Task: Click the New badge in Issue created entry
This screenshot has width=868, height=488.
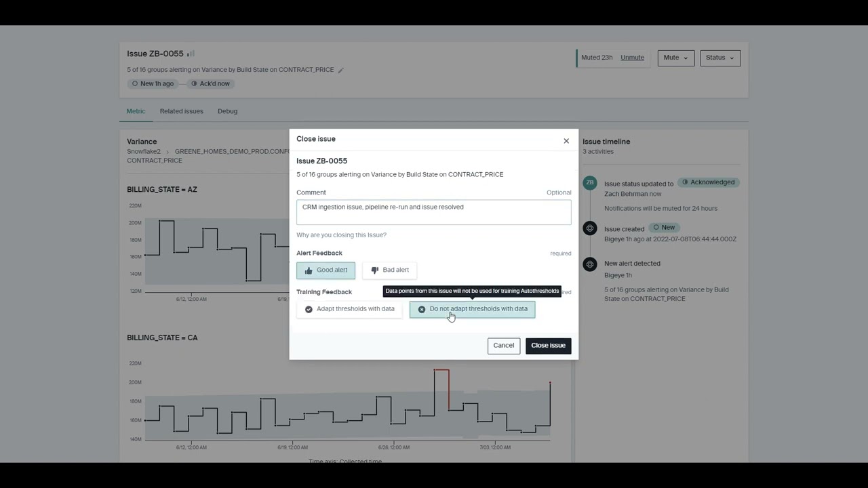Action: 664,228
